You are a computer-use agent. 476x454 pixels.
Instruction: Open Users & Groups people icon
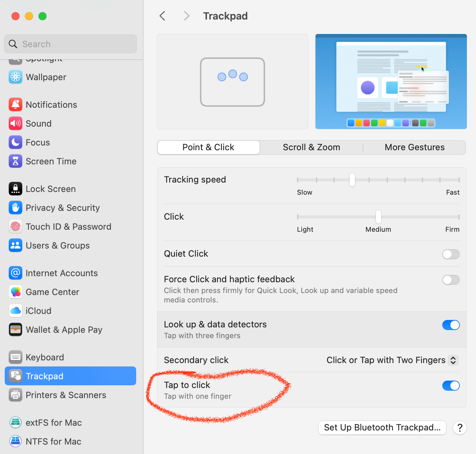pyautogui.click(x=16, y=246)
